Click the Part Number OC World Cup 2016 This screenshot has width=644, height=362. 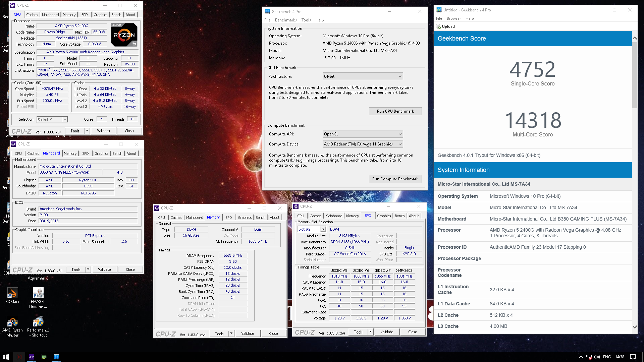(x=350, y=254)
